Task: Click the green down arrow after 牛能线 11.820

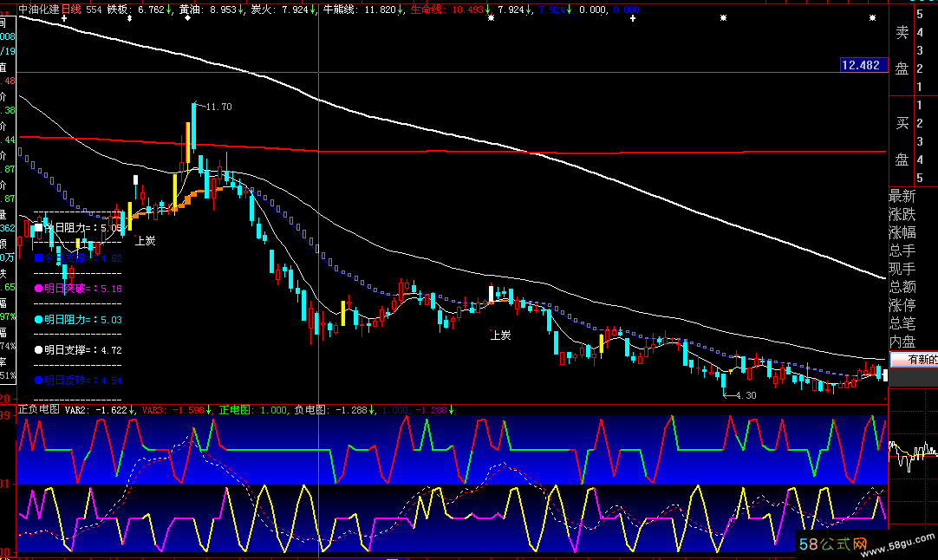Action: [x=401, y=10]
